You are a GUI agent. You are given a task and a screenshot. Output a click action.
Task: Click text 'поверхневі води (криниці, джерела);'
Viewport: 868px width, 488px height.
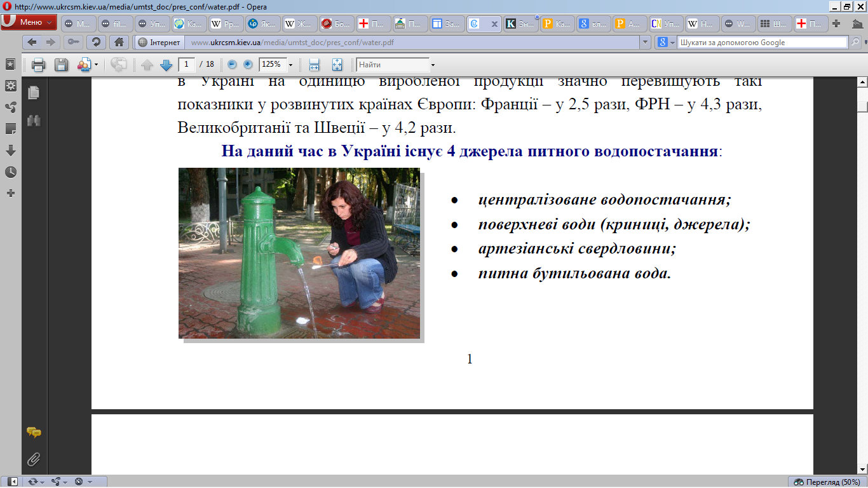click(614, 224)
